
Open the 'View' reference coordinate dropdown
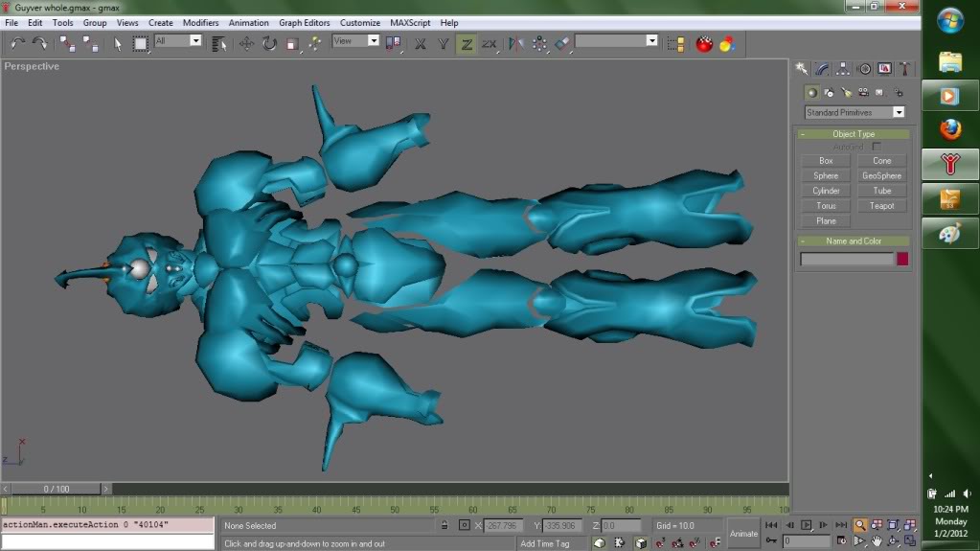pyautogui.click(x=373, y=40)
